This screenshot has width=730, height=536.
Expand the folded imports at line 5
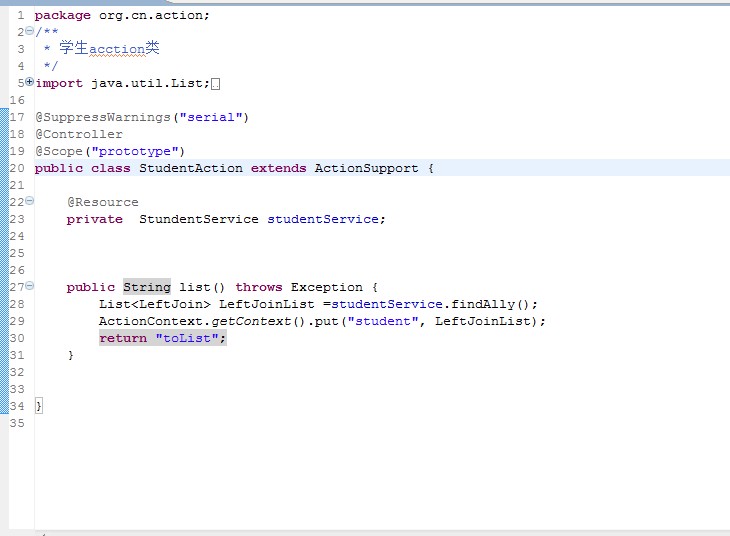pos(29,82)
